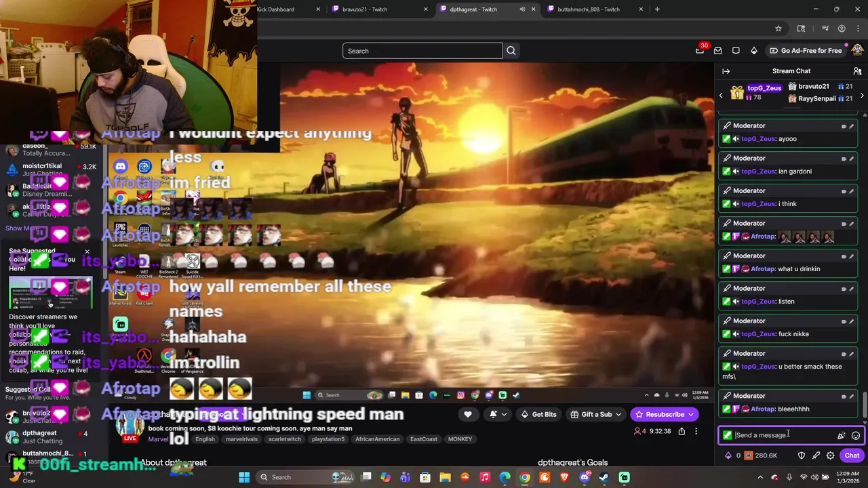Open the Gift a Sub dropdown

tap(595, 414)
